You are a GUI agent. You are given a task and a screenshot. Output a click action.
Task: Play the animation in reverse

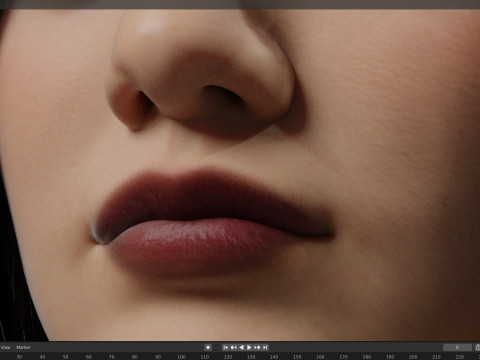242,347
